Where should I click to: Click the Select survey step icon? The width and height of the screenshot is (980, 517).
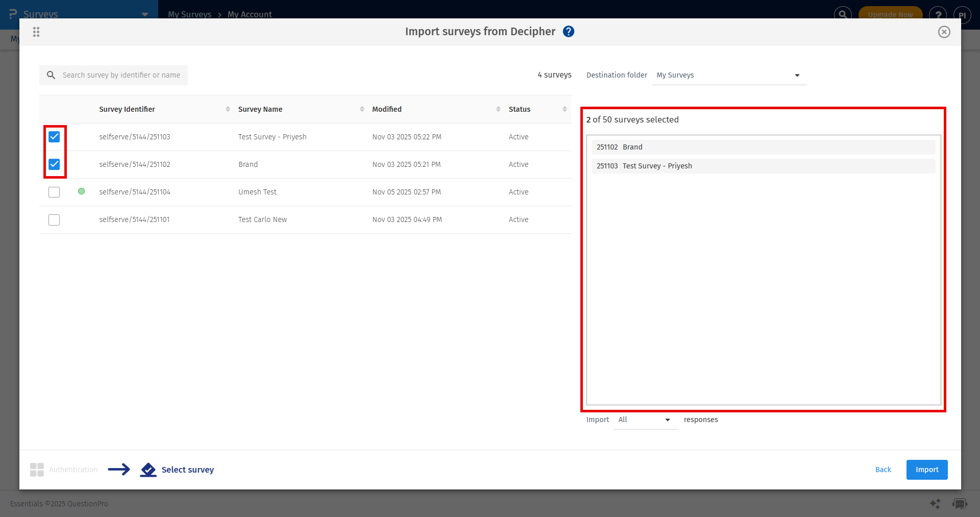click(x=148, y=470)
